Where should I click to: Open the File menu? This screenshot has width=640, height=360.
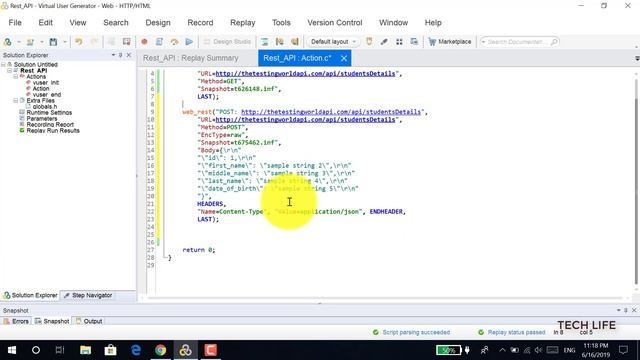pyautogui.click(x=15, y=23)
